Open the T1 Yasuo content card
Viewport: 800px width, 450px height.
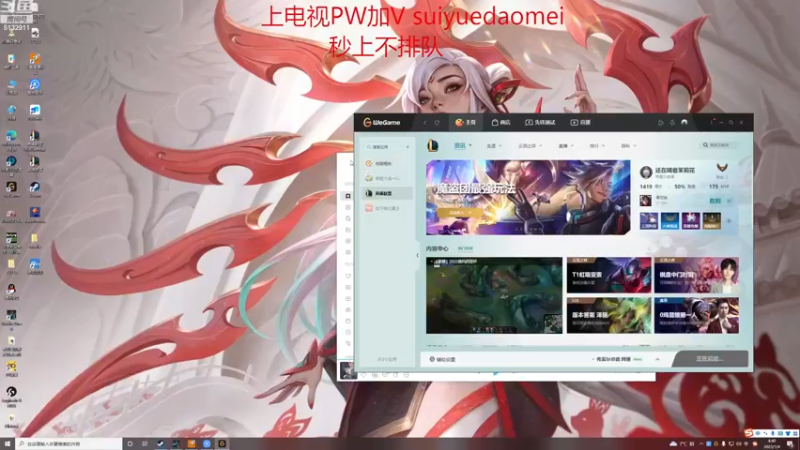coord(609,275)
